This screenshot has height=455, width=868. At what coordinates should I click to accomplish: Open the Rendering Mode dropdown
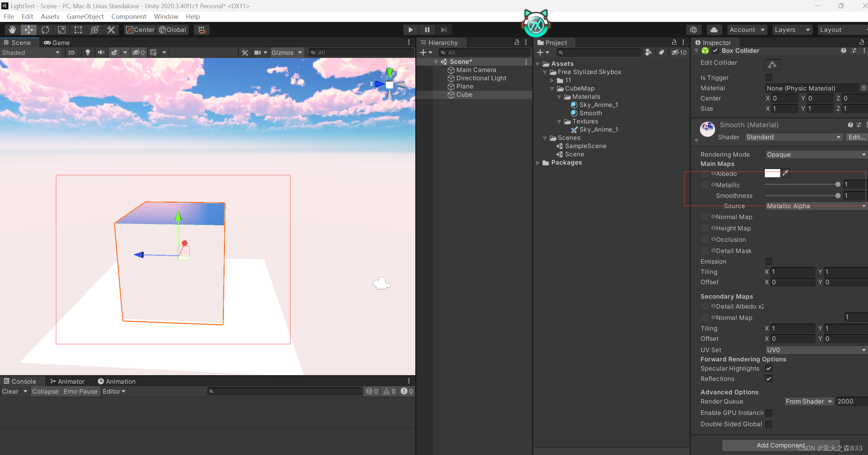tap(816, 154)
